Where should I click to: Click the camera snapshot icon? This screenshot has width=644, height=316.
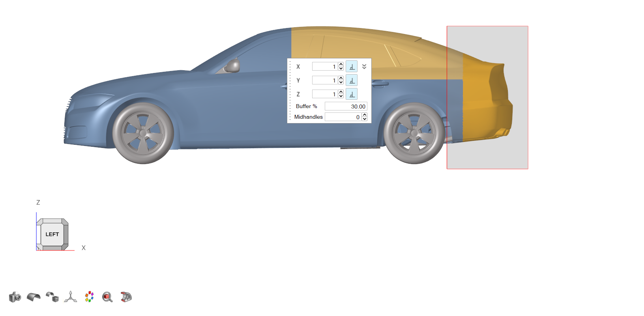coord(15,297)
